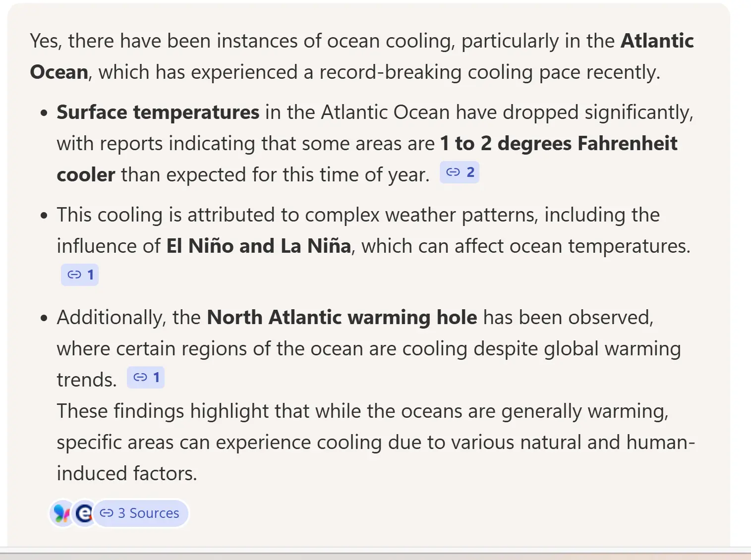Screen dimensions: 751x560
Task: Open citation badge 1 below El Niño bullet
Action: point(80,275)
